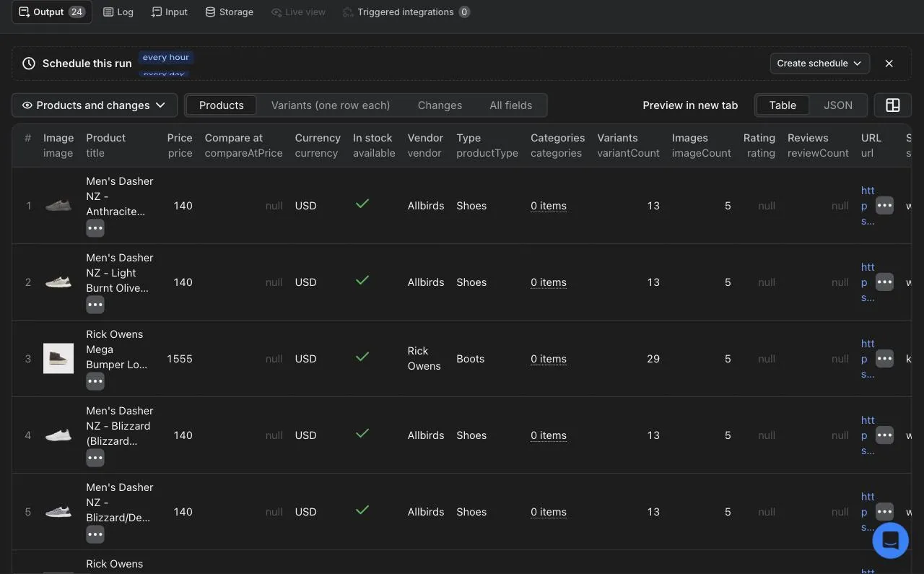
Task: Expand URL ellipsis in row 4
Action: 885,435
